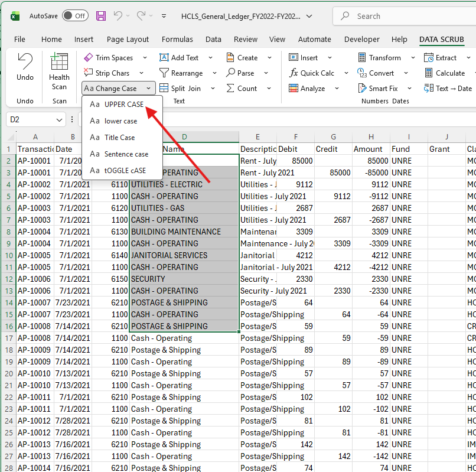Click the Insert tool in Numbers group
The height and width of the screenshot is (472, 476).
click(x=311, y=57)
